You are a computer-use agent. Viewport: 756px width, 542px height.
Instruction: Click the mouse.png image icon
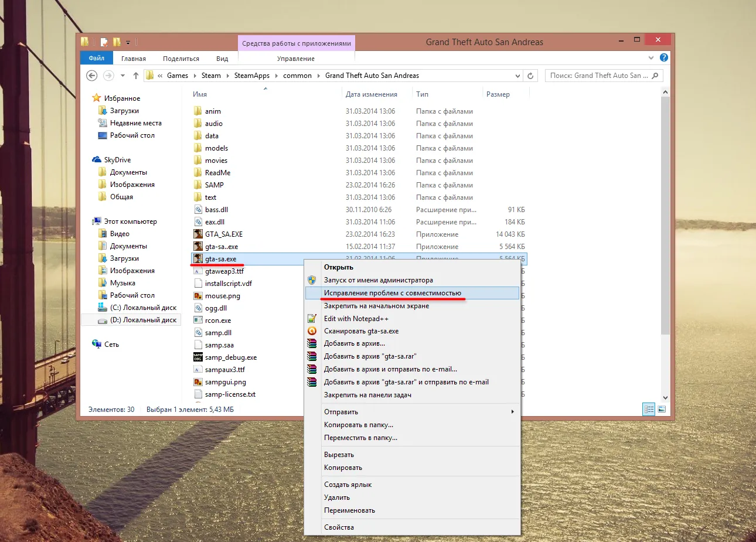point(198,296)
